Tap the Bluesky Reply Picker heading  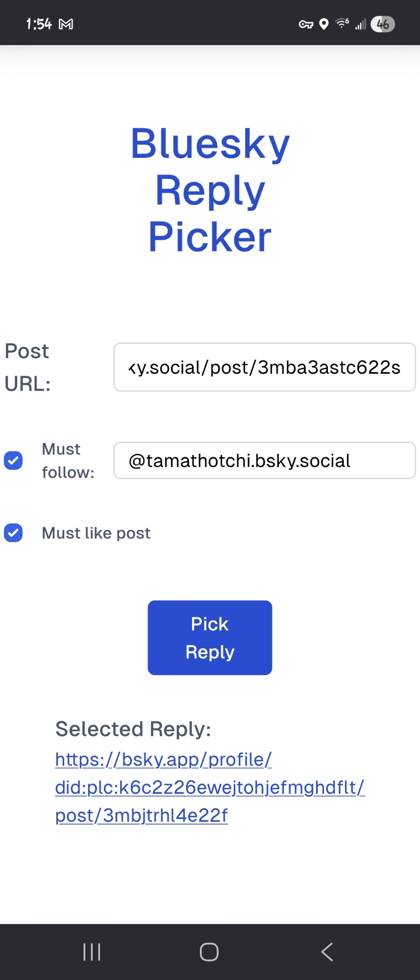click(210, 190)
